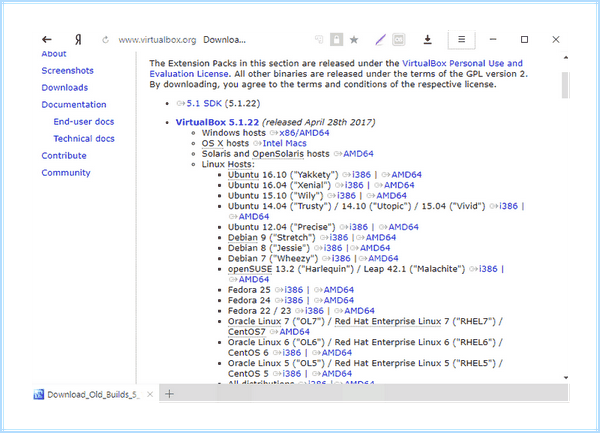
Task: Download the 5.1 SDK link
Action: (x=204, y=103)
